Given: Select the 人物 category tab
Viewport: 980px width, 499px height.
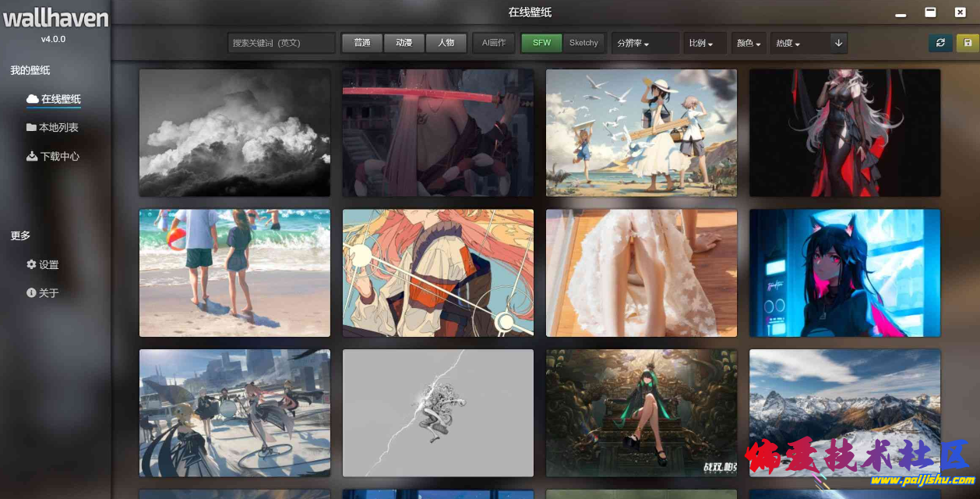Looking at the screenshot, I should click(446, 43).
